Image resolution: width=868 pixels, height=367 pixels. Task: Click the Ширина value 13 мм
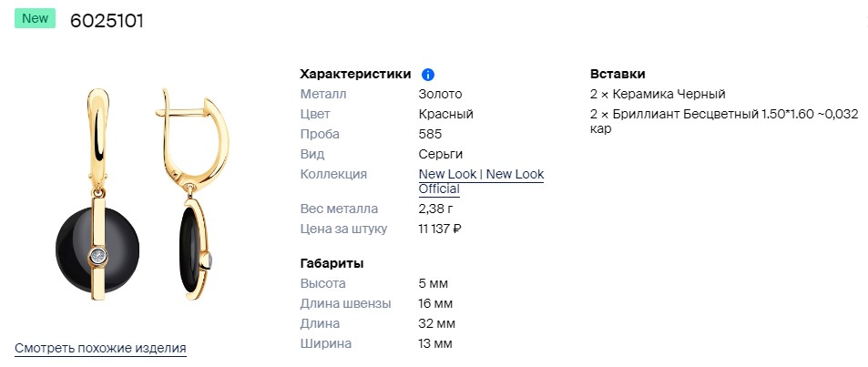435,343
